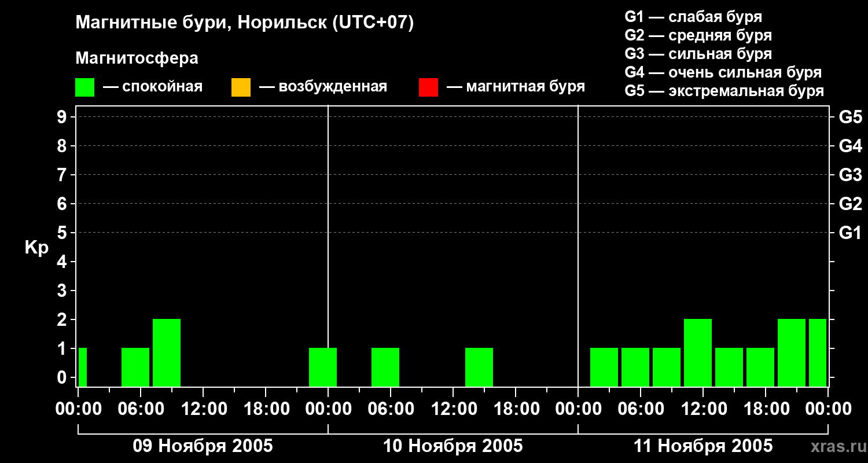Image resolution: width=868 pixels, height=463 pixels.
Task: Click the G2 label on right axis
Action: click(850, 204)
